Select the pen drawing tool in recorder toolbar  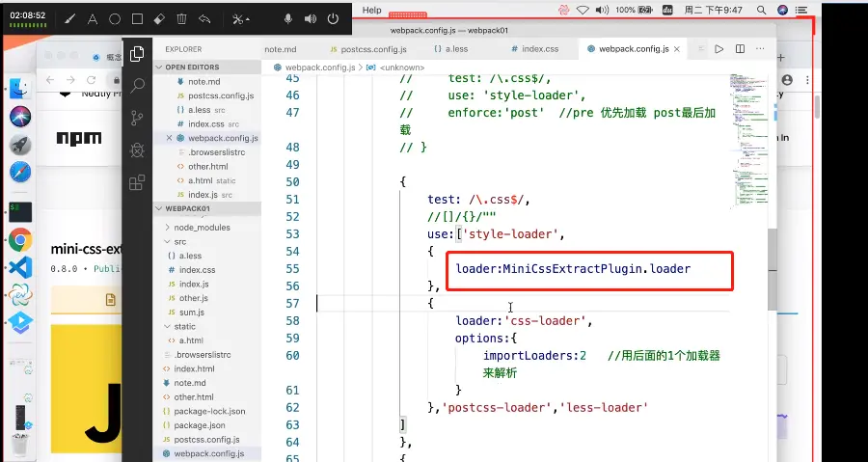tap(69, 19)
